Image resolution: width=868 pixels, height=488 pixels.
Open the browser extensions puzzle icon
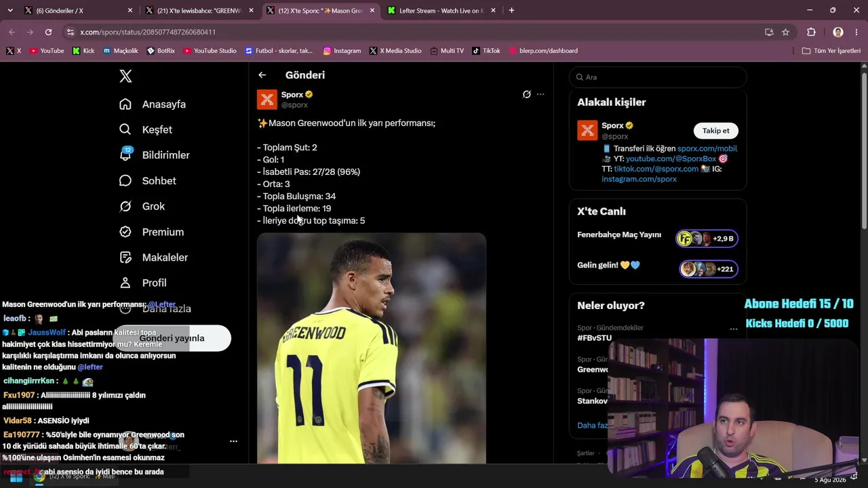(811, 32)
